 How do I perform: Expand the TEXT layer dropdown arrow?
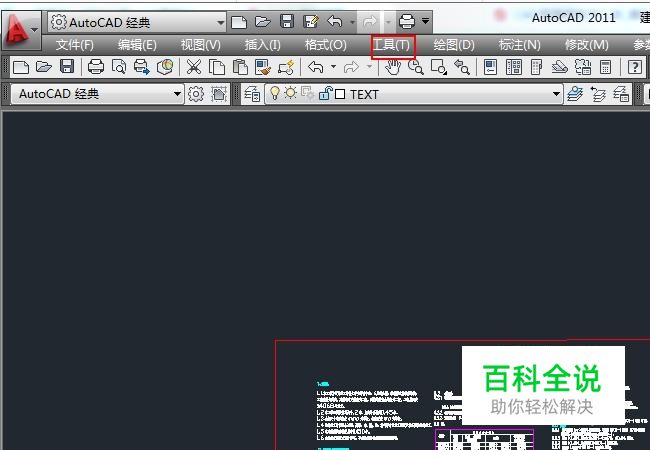(556, 94)
